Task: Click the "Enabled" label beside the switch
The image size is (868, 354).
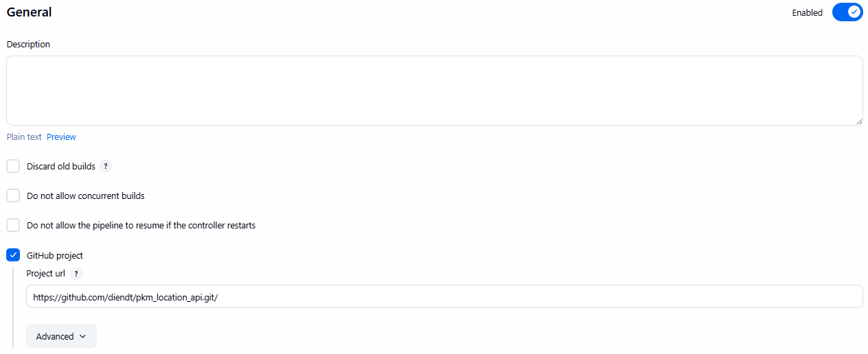Action: click(x=807, y=13)
